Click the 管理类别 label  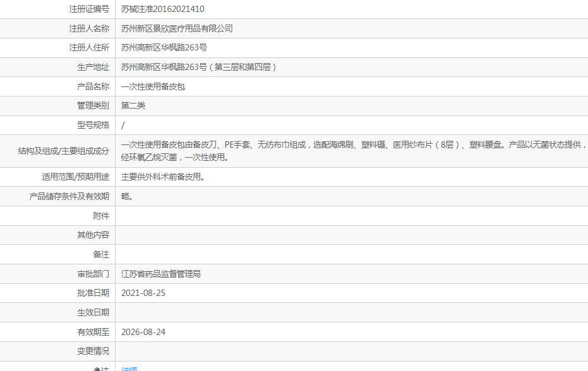(93, 105)
